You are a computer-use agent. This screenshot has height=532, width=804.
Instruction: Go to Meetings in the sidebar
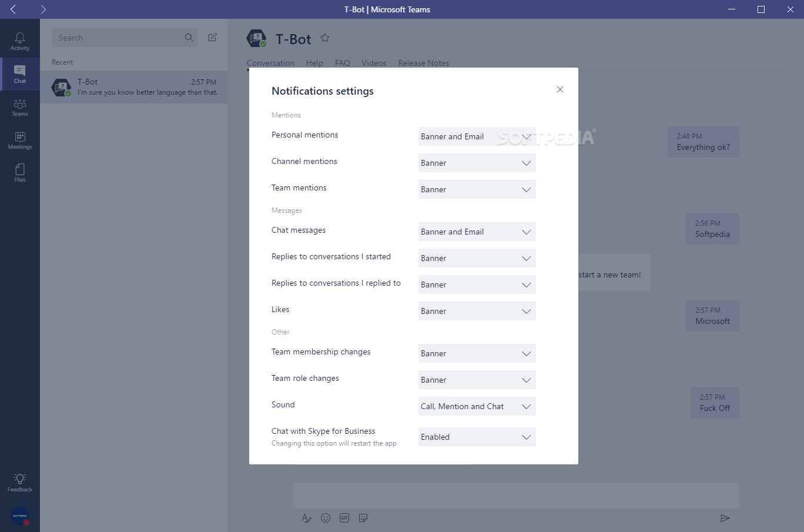coord(20,140)
